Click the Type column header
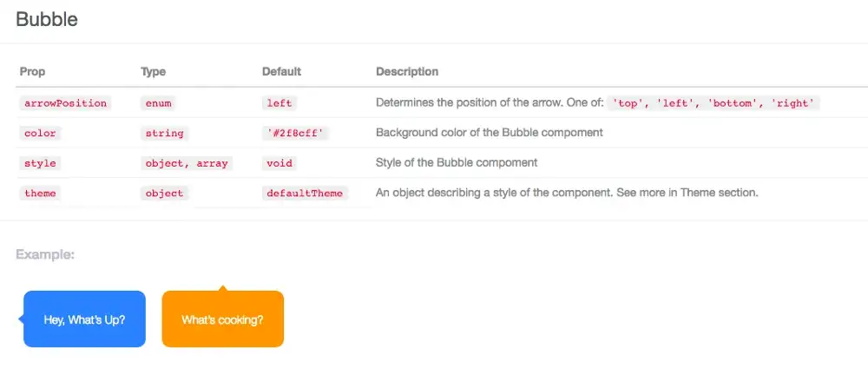868x375 pixels. pos(153,71)
